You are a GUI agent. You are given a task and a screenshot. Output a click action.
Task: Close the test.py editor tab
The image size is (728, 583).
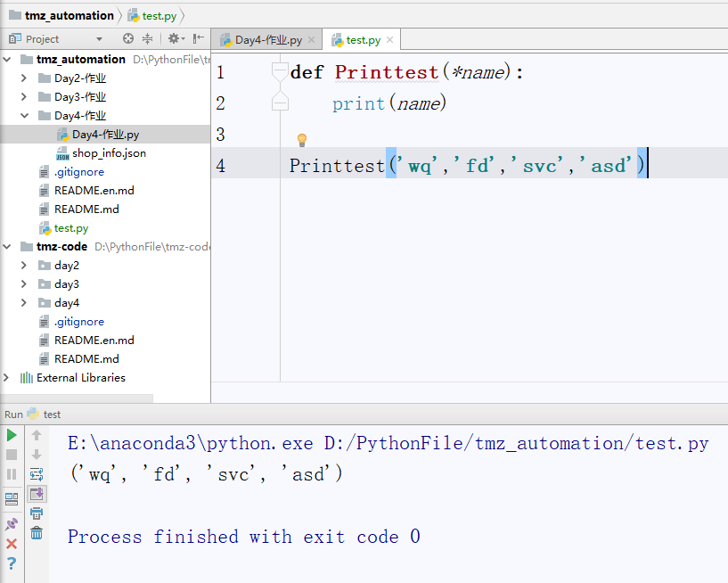click(x=390, y=40)
